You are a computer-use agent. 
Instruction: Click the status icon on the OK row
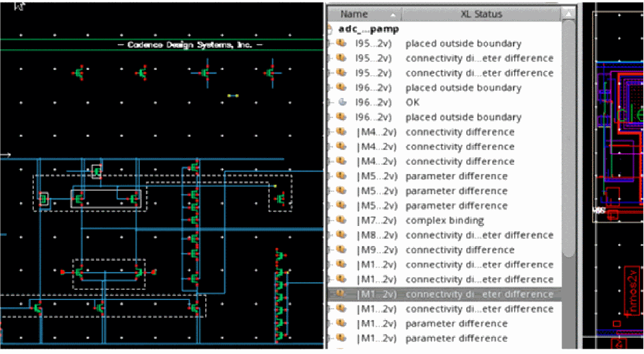click(342, 103)
